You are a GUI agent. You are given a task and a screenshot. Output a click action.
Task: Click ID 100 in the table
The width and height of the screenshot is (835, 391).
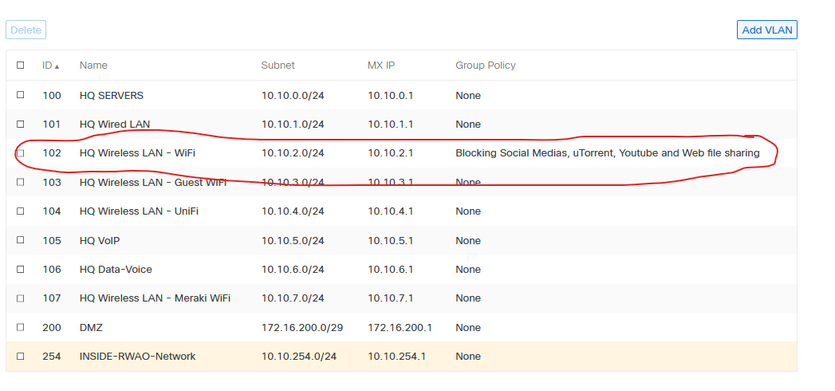(52, 96)
